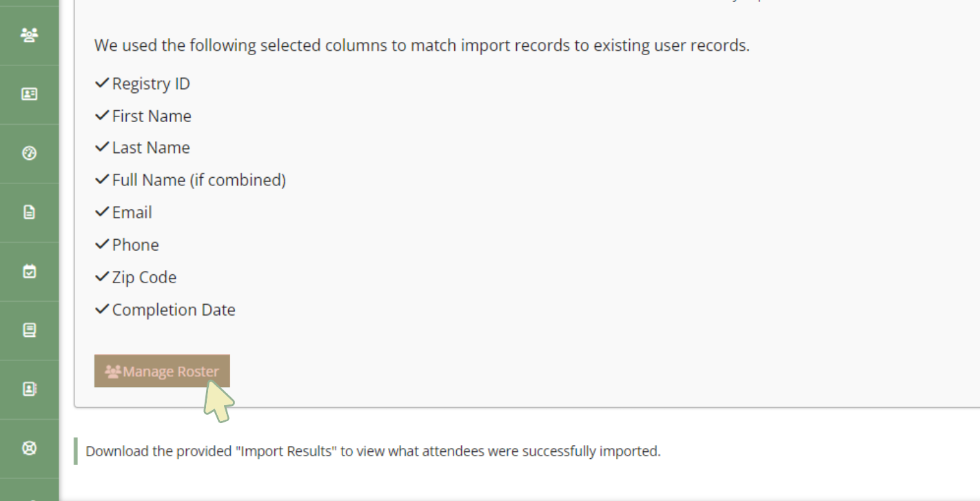Viewport: 980px width, 501px height.
Task: Open the calendar check sidebar icon
Action: pos(29,272)
